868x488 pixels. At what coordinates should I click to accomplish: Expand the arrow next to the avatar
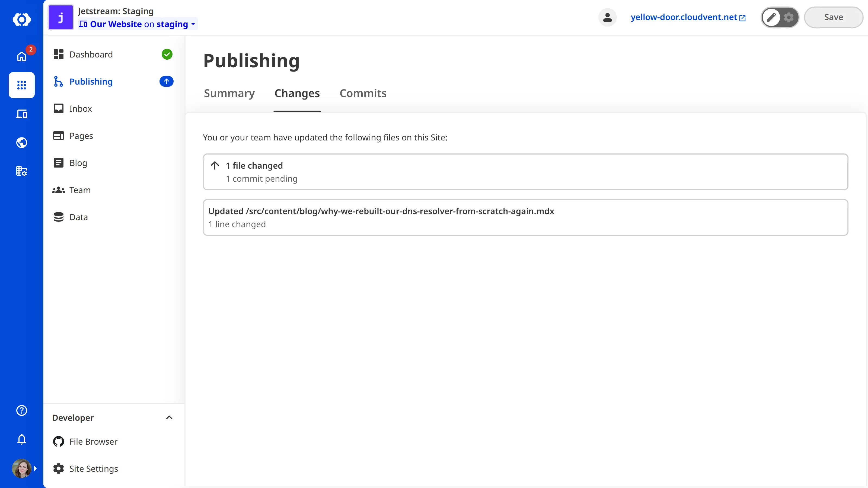pos(35,468)
